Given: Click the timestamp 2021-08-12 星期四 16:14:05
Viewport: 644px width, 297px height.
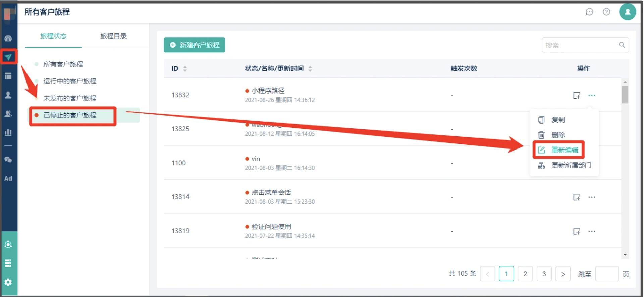Looking at the screenshot, I should pos(280,134).
